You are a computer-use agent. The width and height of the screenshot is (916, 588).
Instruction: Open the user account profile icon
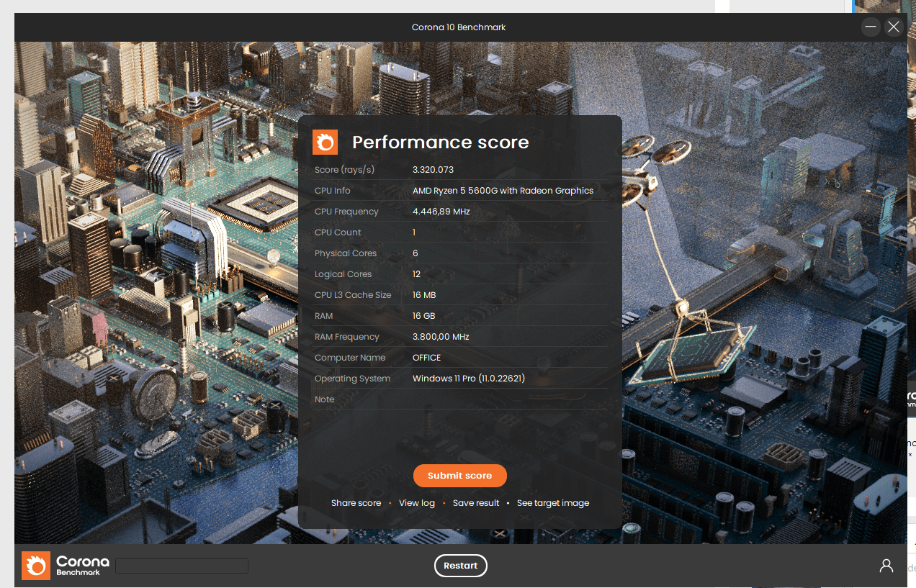886,566
